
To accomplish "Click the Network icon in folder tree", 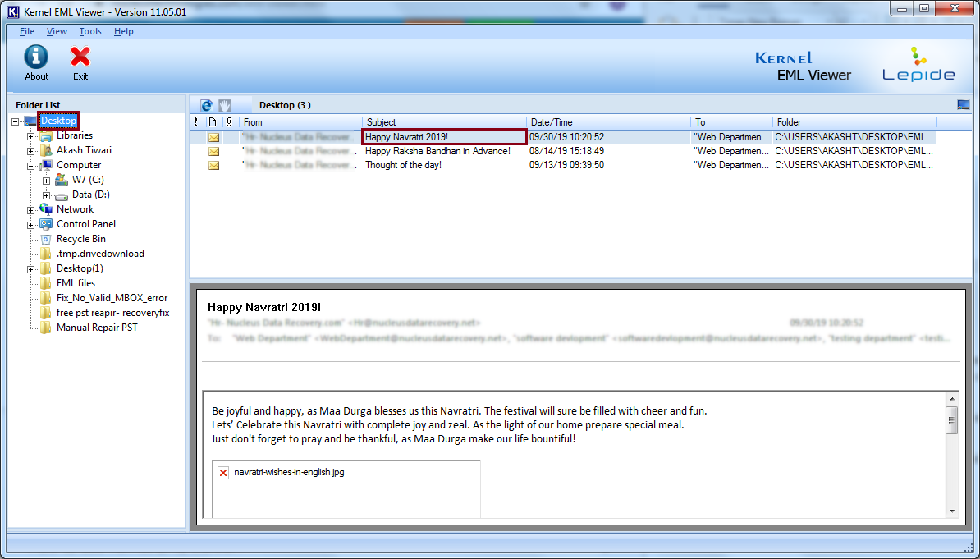I will 46,209.
